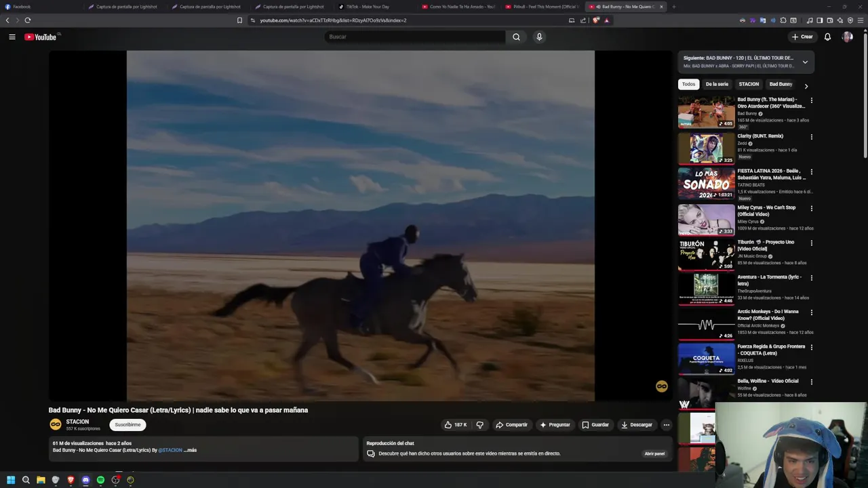Select the Bad Bunny filter chip

(x=781, y=84)
